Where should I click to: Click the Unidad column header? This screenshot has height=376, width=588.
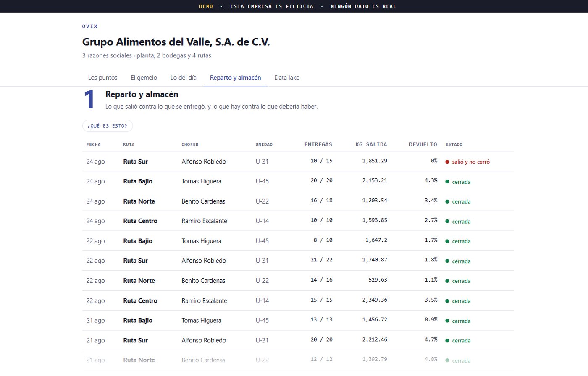[264, 144]
